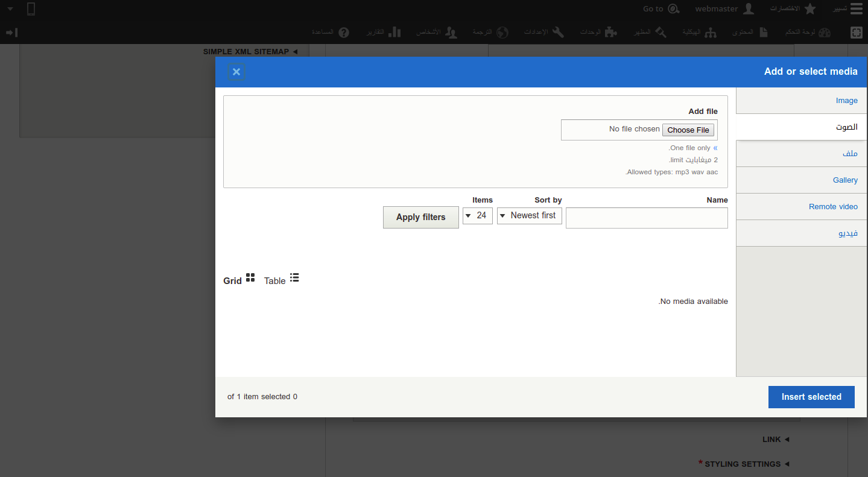This screenshot has height=477, width=868.
Task: Click the Appearance hammer icon
Action: pyautogui.click(x=661, y=33)
